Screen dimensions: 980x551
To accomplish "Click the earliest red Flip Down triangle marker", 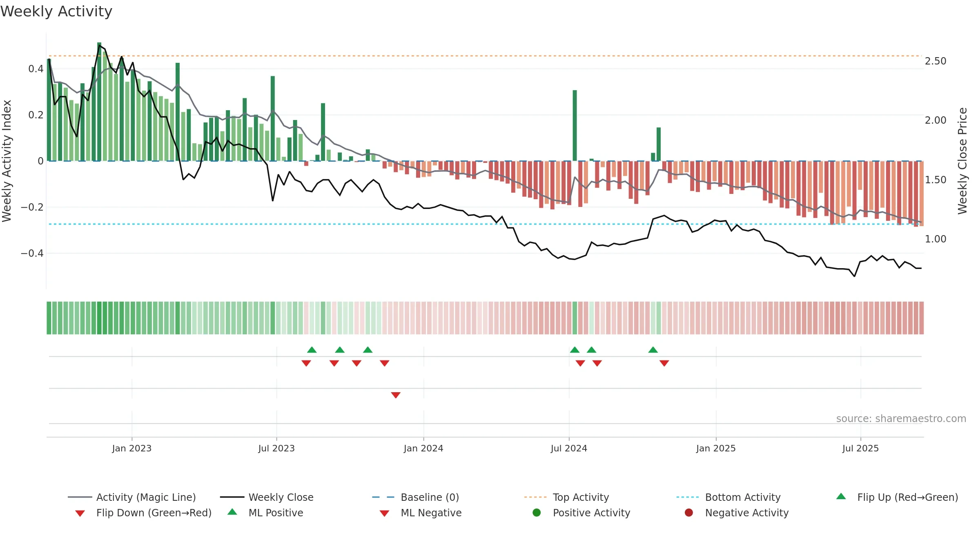I will coord(306,363).
